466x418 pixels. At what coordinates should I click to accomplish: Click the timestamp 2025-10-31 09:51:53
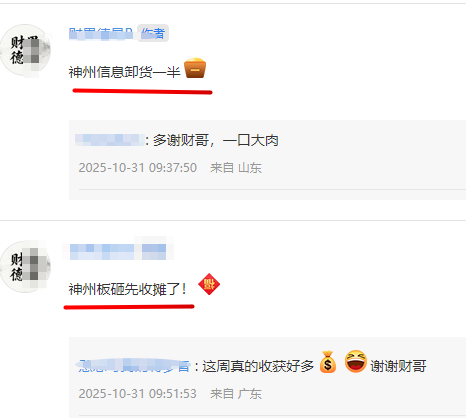138,394
